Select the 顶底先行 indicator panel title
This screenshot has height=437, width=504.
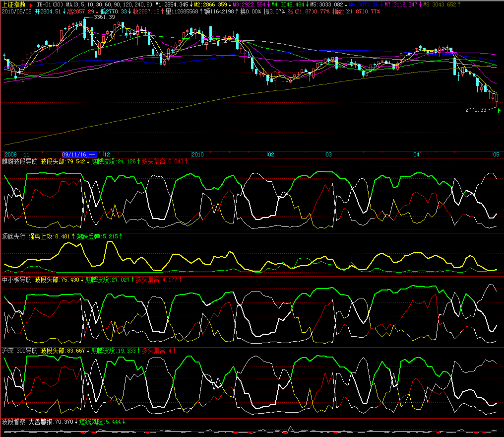pos(13,237)
